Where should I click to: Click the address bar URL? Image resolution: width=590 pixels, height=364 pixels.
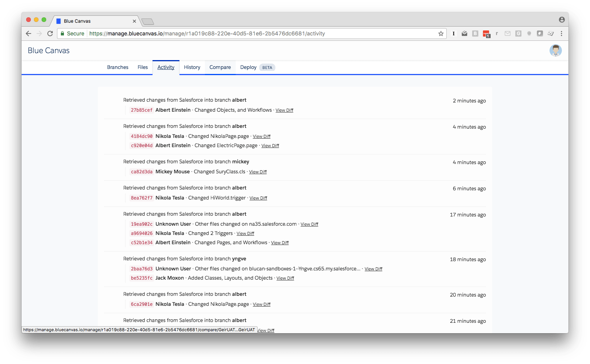tap(207, 34)
